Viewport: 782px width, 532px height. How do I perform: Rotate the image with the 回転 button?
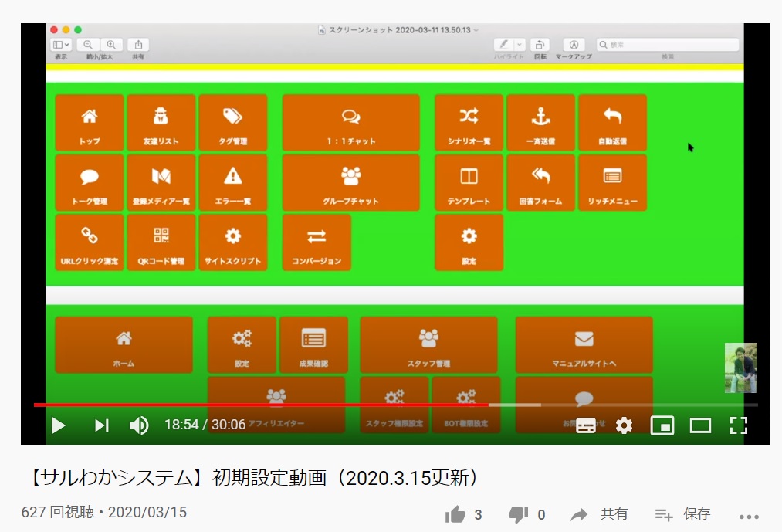coord(540,45)
